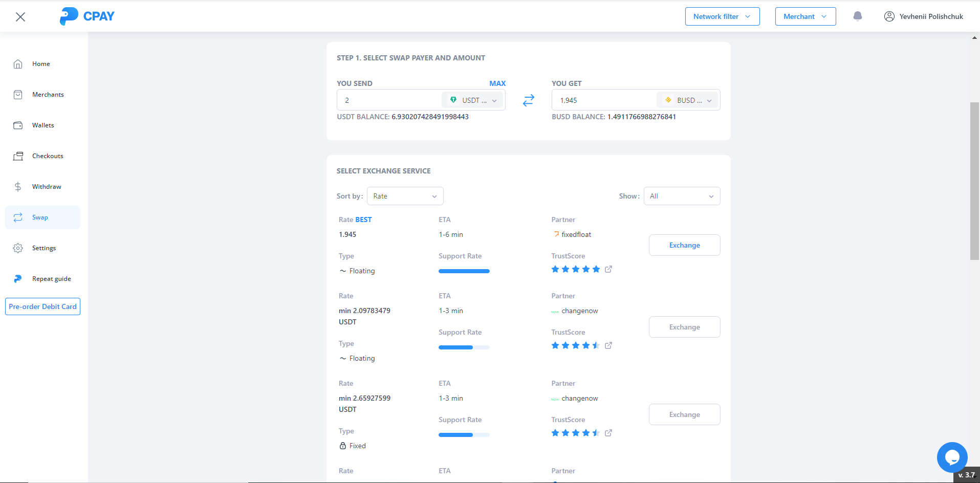Open the Show All filter dropdown

point(681,196)
